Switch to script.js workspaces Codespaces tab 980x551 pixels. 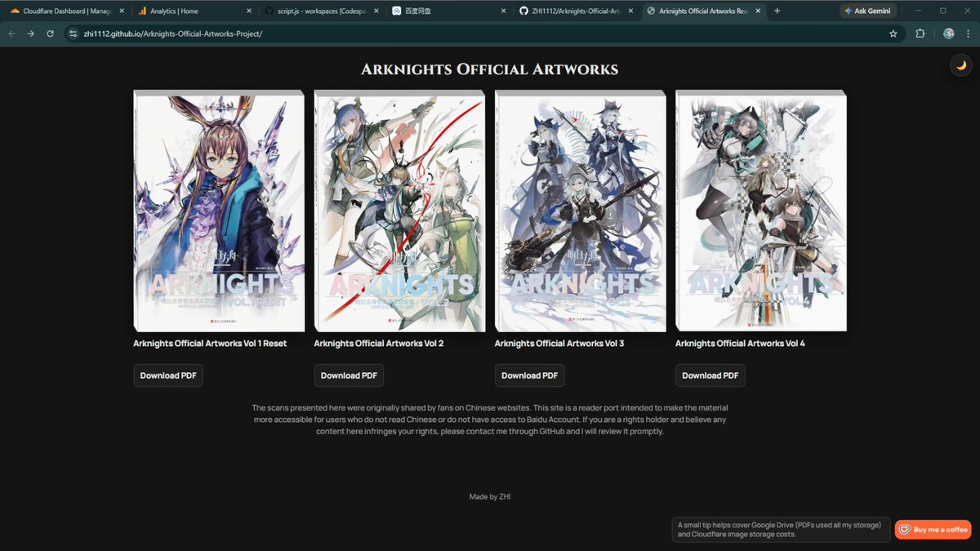point(321,11)
